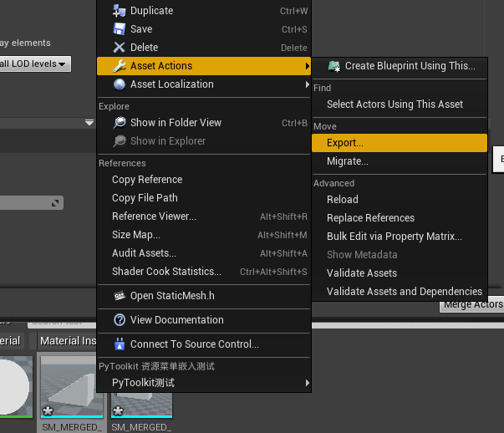Select the first SM_MERGED_ mesh thumbnail
Viewport: 504px width, 433px height.
(72, 387)
